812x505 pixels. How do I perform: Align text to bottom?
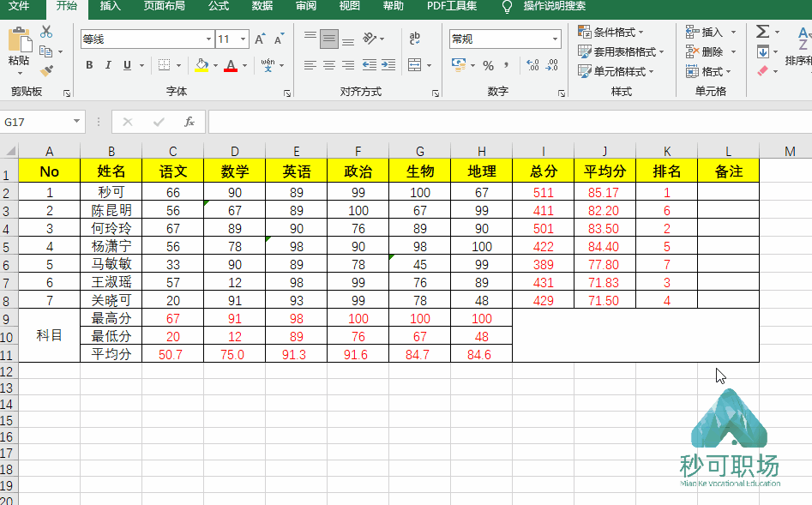tap(348, 40)
